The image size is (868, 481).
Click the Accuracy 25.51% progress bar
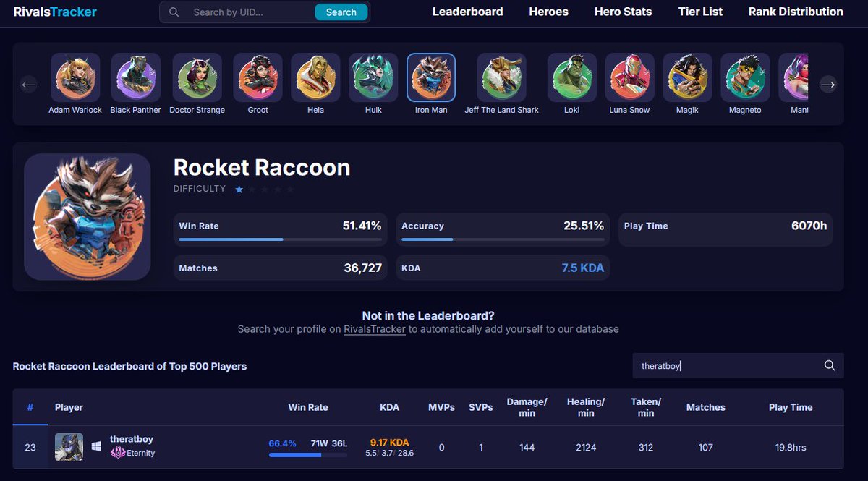503,239
